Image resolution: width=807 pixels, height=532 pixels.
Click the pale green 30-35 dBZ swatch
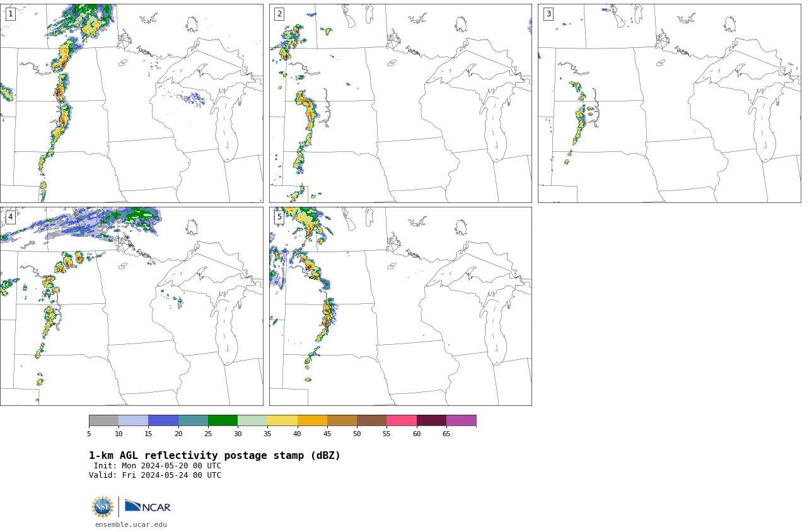pyautogui.click(x=253, y=420)
